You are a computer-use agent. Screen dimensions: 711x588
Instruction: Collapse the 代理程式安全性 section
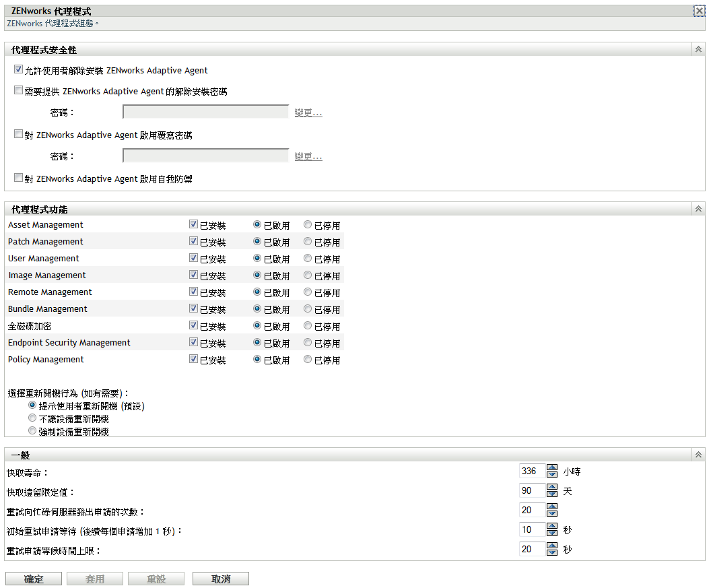698,49
